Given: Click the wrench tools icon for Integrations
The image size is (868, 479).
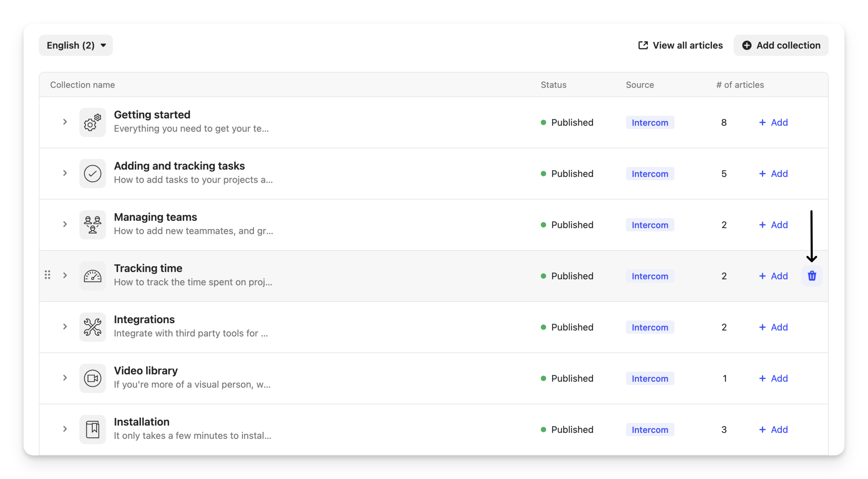Looking at the screenshot, I should 93,327.
